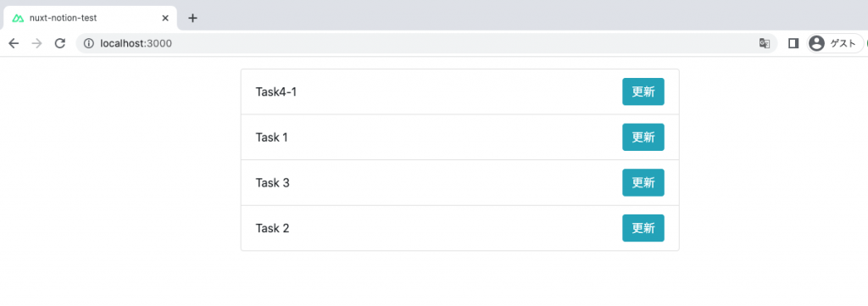Select the Task 3 list item
This screenshot has height=306, width=868.
coord(460,182)
